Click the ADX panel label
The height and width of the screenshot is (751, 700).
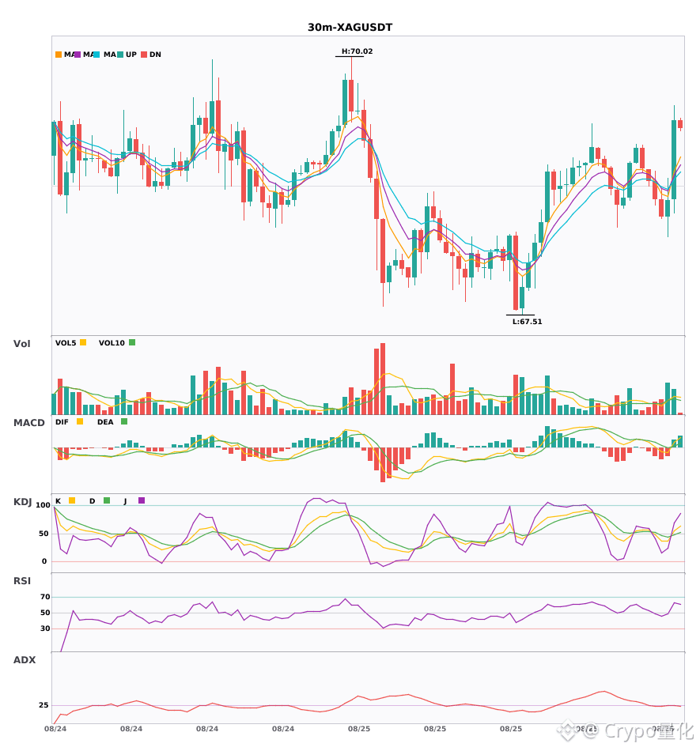click(x=25, y=660)
